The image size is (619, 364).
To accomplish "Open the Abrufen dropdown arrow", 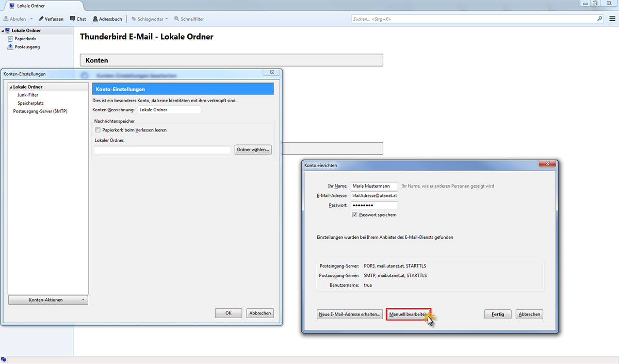I will (31, 19).
